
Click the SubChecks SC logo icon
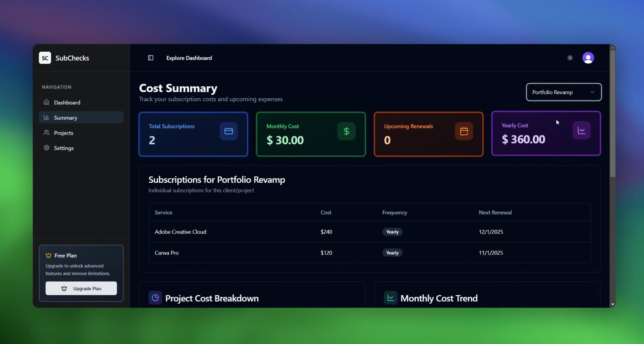tap(45, 58)
